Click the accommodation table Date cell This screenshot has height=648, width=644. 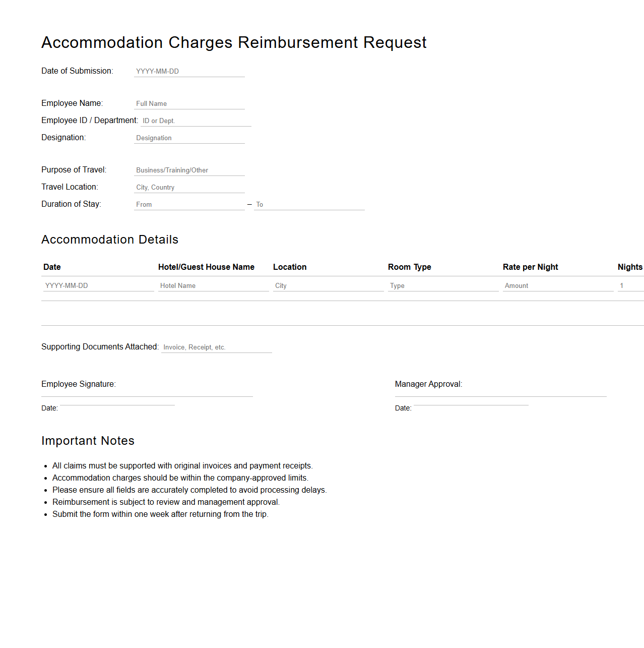(98, 285)
